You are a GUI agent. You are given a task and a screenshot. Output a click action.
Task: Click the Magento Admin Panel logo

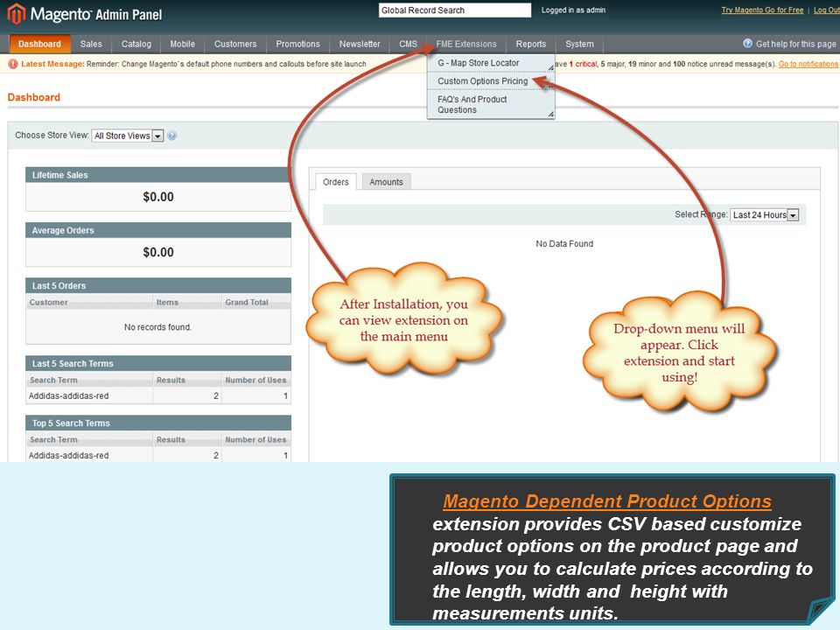pos(85,14)
